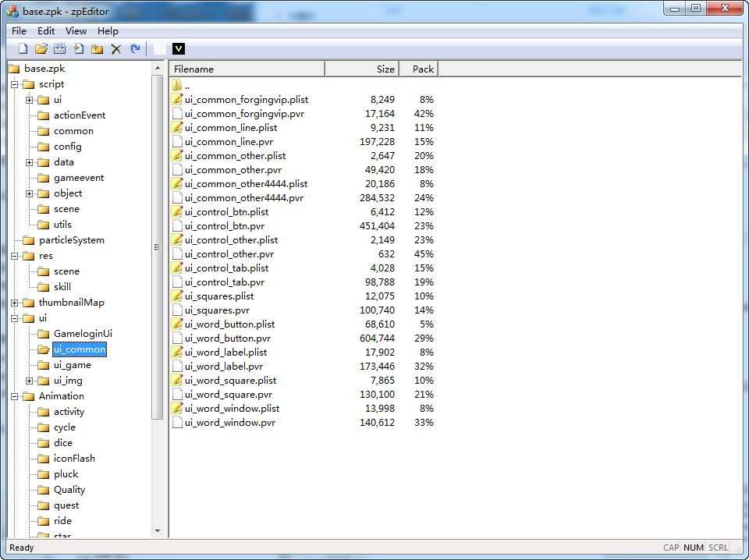Viewport: 749px width, 560px height.
Task: Click the black V toolbar icon
Action: click(x=178, y=48)
